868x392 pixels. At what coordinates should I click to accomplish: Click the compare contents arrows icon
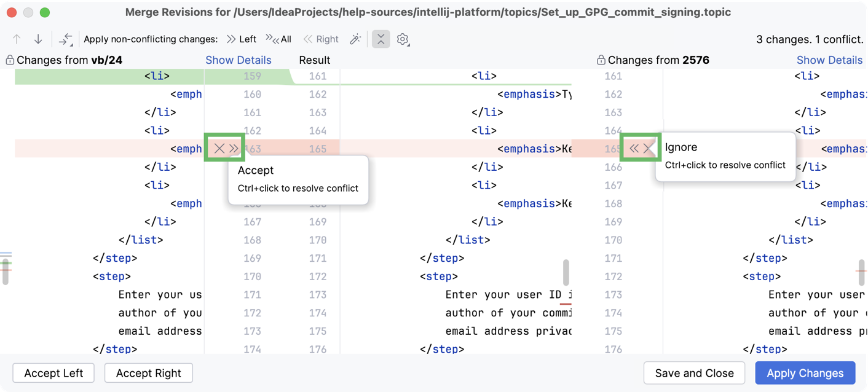click(65, 39)
